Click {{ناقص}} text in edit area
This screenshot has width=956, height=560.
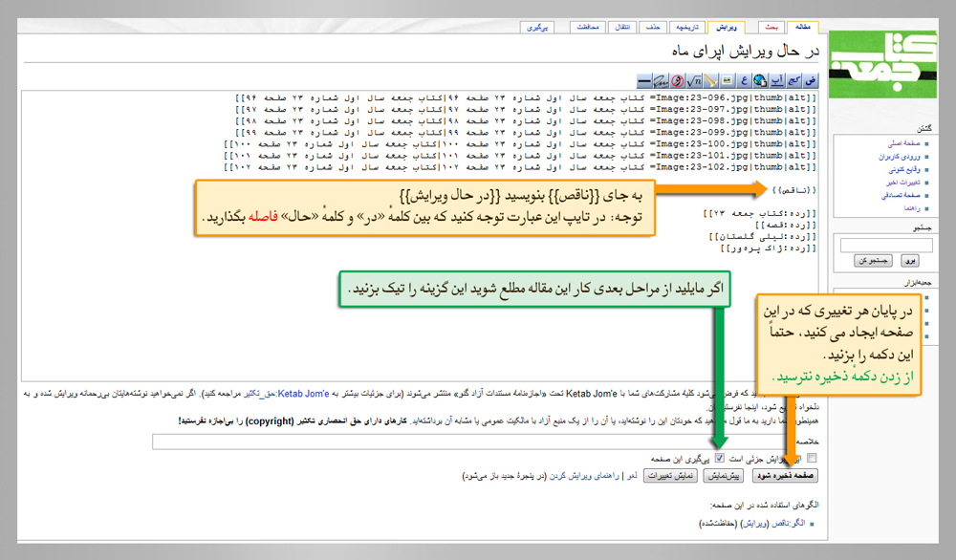tap(793, 190)
